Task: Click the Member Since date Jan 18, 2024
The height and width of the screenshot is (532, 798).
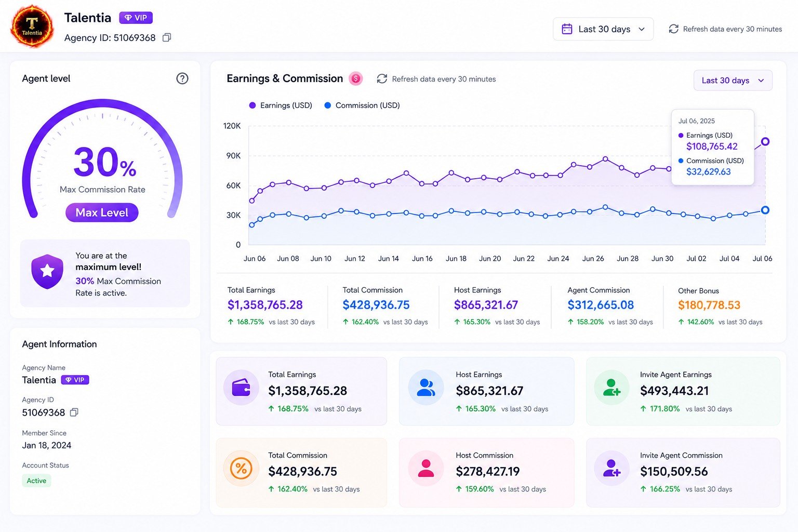Action: click(x=47, y=445)
